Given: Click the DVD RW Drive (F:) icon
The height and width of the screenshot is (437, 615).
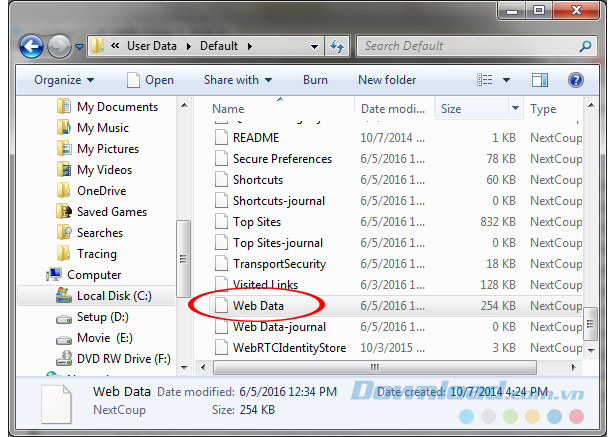Looking at the screenshot, I should pyautogui.click(x=64, y=359).
